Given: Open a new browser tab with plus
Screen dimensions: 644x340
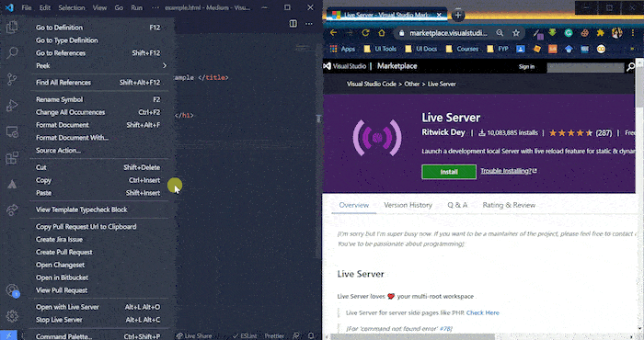Looking at the screenshot, I should (x=457, y=16).
